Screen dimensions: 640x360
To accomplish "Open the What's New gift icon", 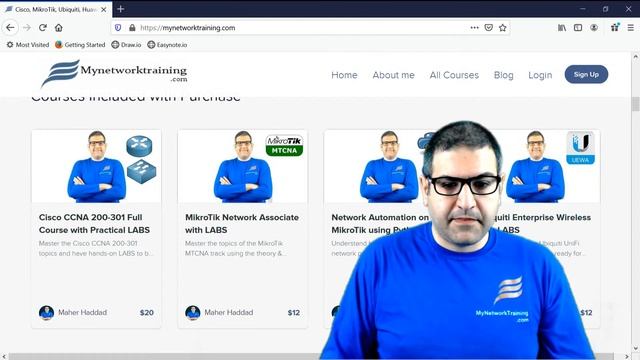I will (x=615, y=28).
